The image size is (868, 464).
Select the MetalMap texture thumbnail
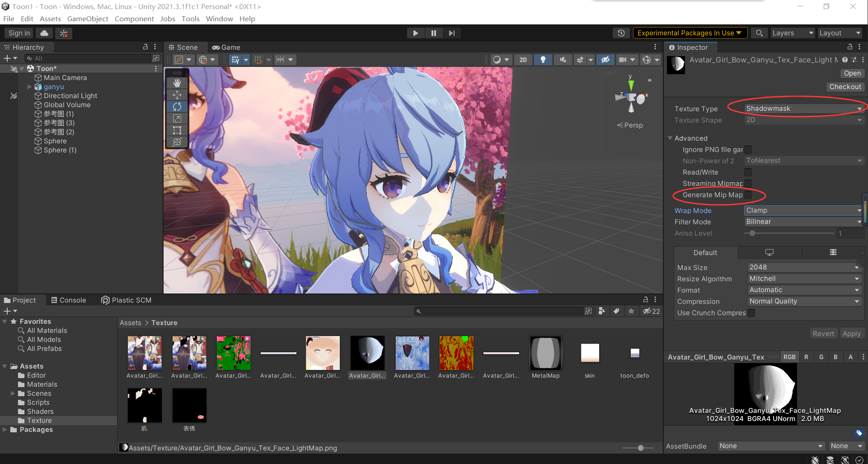pos(545,353)
